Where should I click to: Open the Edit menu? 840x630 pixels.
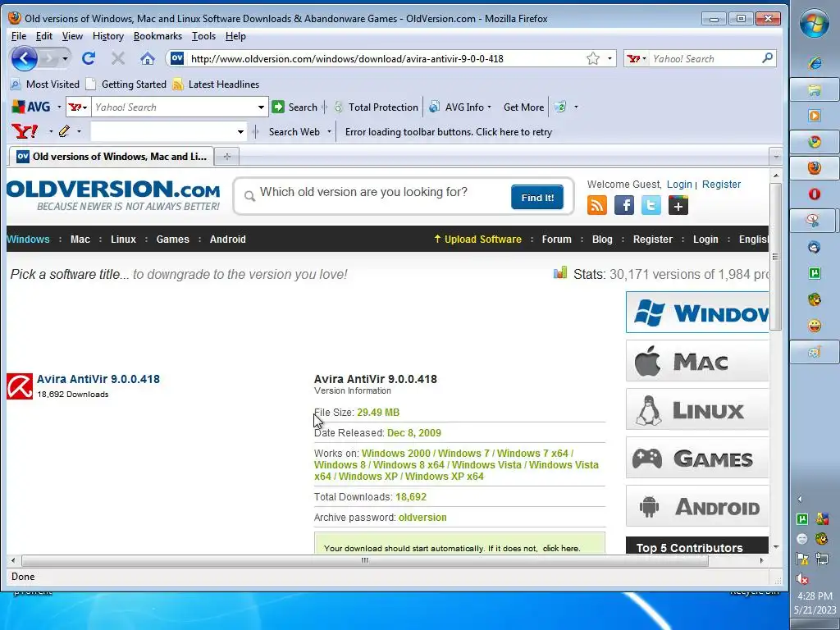pos(44,36)
